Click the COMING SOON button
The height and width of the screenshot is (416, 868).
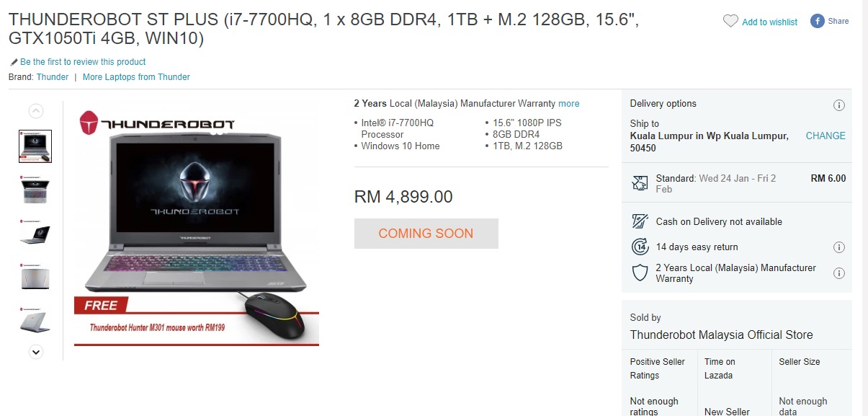click(426, 234)
